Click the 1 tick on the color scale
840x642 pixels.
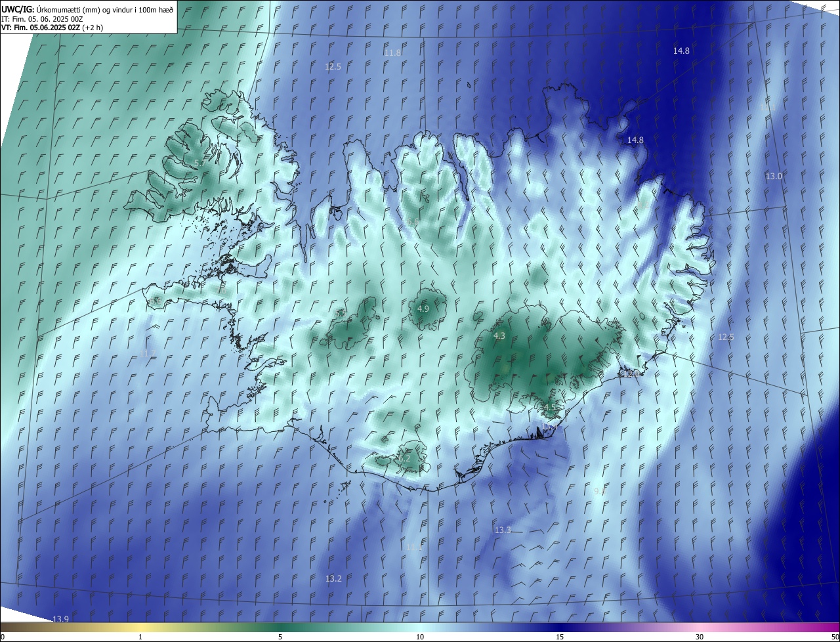[140, 637]
